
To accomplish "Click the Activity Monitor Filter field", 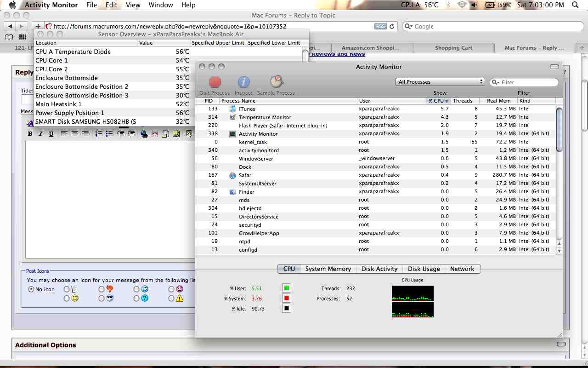I will [524, 82].
